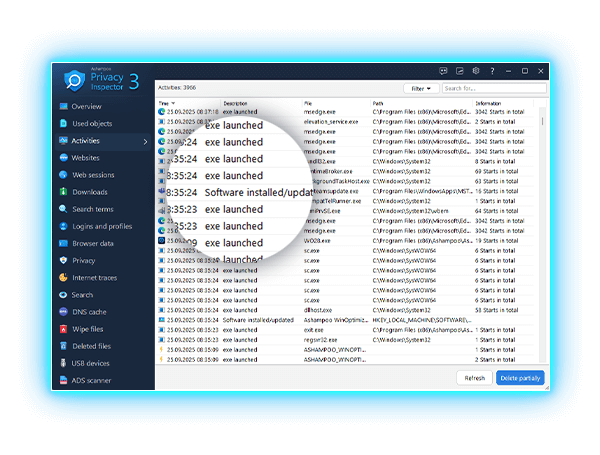600x455 pixels.
Task: Select the Internet traces cookie icon
Action: pyautogui.click(x=63, y=278)
